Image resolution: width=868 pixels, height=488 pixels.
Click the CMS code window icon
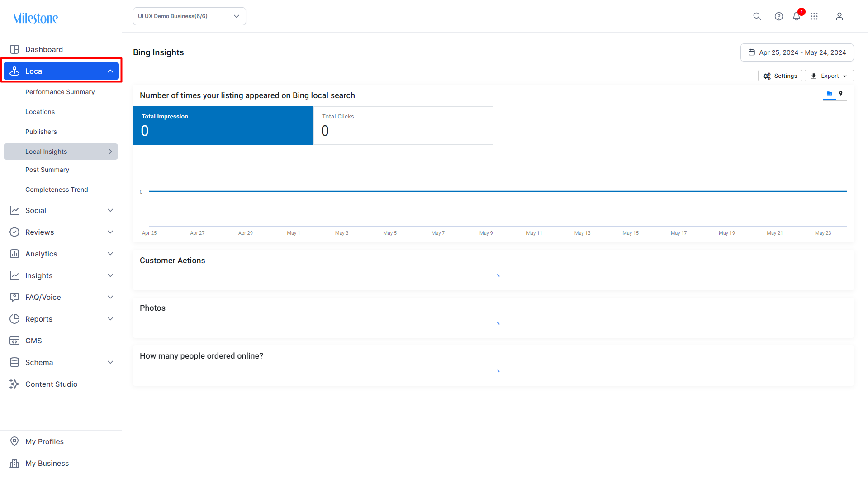[14, 341]
